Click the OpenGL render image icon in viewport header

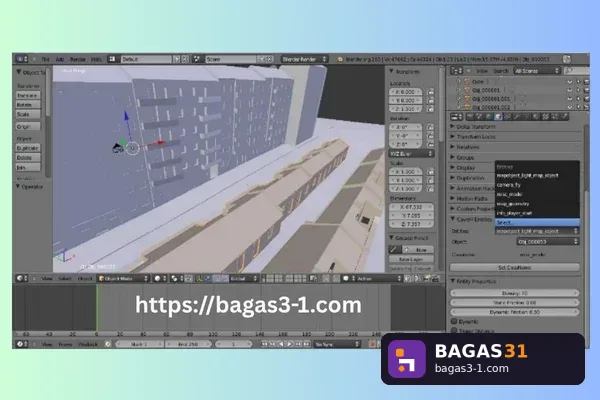[427, 278]
